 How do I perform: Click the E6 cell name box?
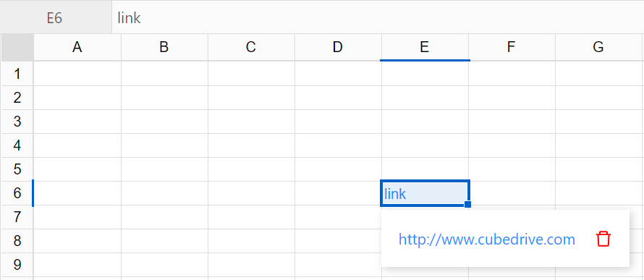pyautogui.click(x=56, y=18)
